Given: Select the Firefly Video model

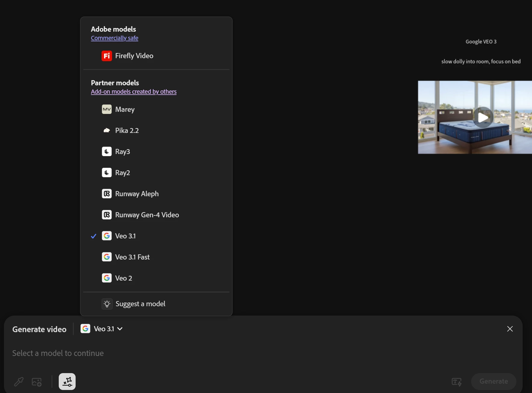Looking at the screenshot, I should (156, 56).
